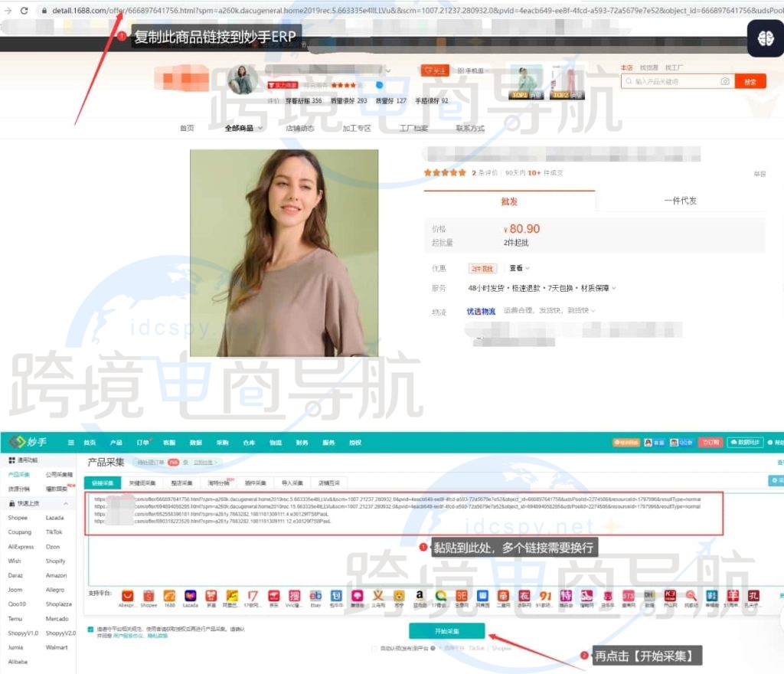Toggle the user agreement checkbox

90,629
